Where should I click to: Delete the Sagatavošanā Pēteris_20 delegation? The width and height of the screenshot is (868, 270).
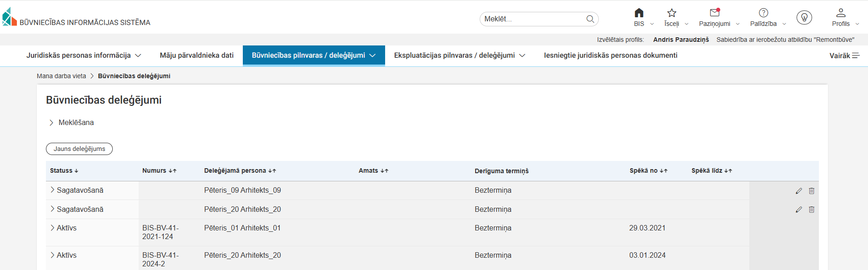click(812, 210)
